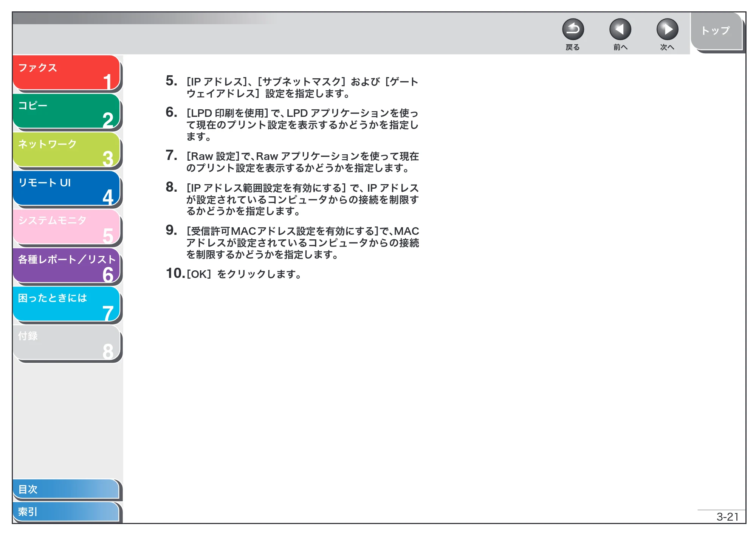Click step 5 text about IP アドレス

(302, 87)
